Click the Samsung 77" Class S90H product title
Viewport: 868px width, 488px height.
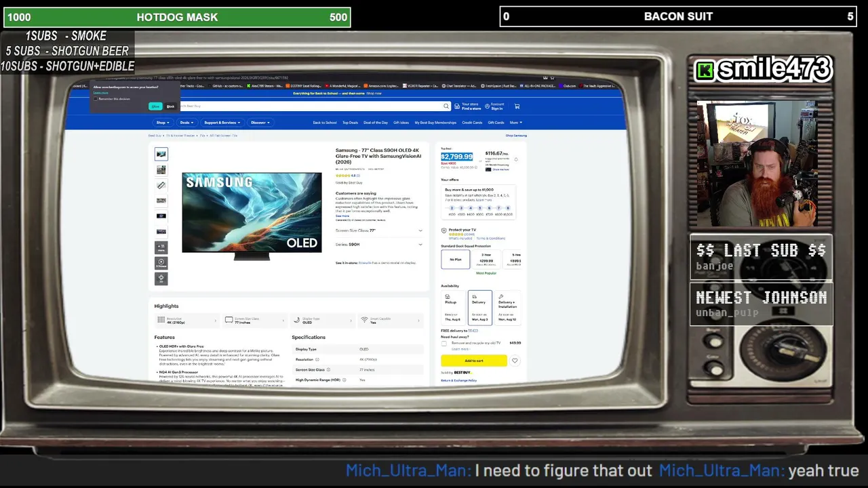[378, 156]
